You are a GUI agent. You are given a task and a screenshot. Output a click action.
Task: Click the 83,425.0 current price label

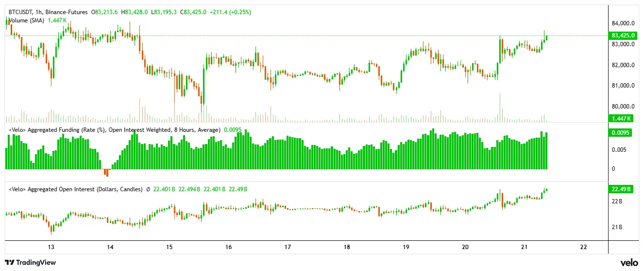[622, 36]
